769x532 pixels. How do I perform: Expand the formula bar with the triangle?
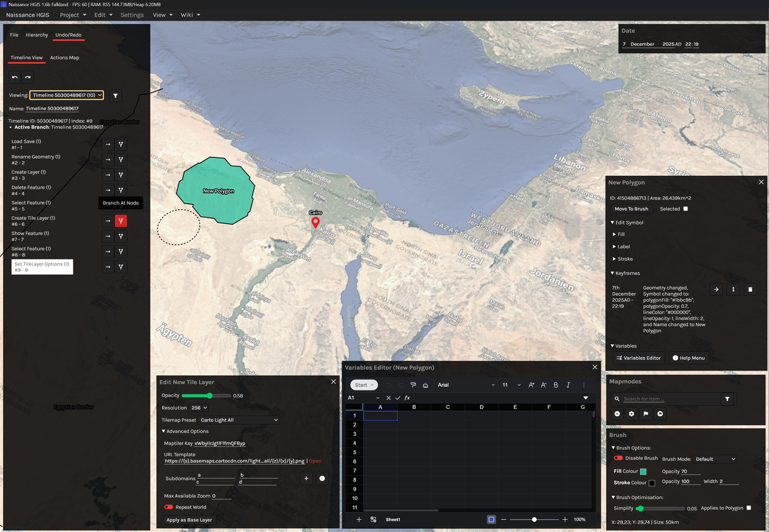tap(586, 398)
